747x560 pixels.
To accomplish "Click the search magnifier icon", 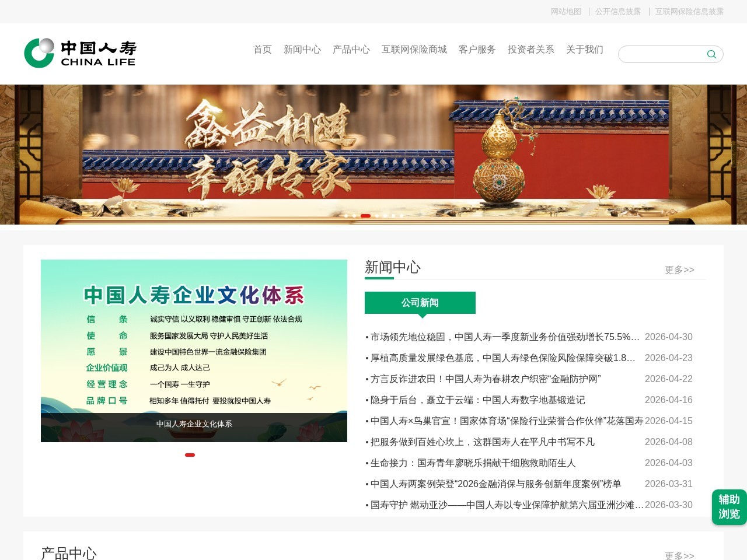I will click(x=711, y=54).
